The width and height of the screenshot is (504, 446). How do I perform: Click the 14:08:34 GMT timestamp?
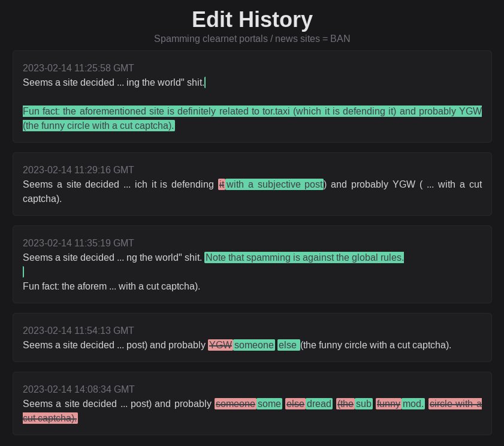click(79, 389)
